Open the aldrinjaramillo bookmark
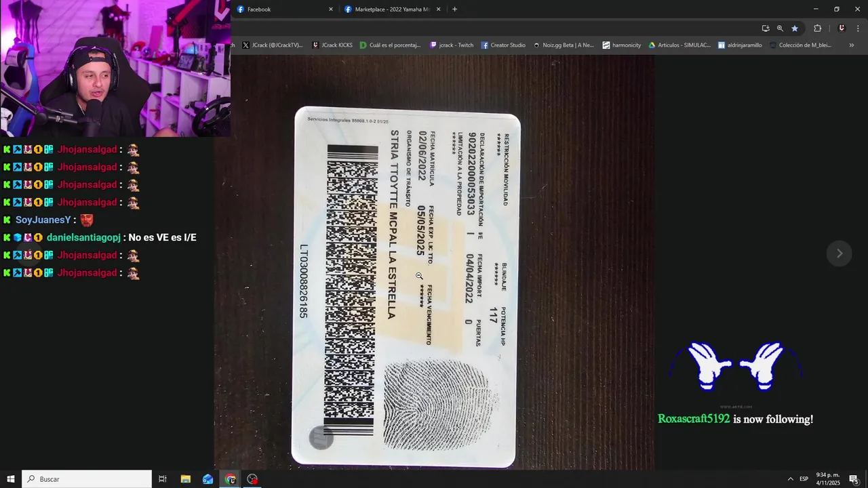The width and height of the screenshot is (868, 488). click(740, 45)
